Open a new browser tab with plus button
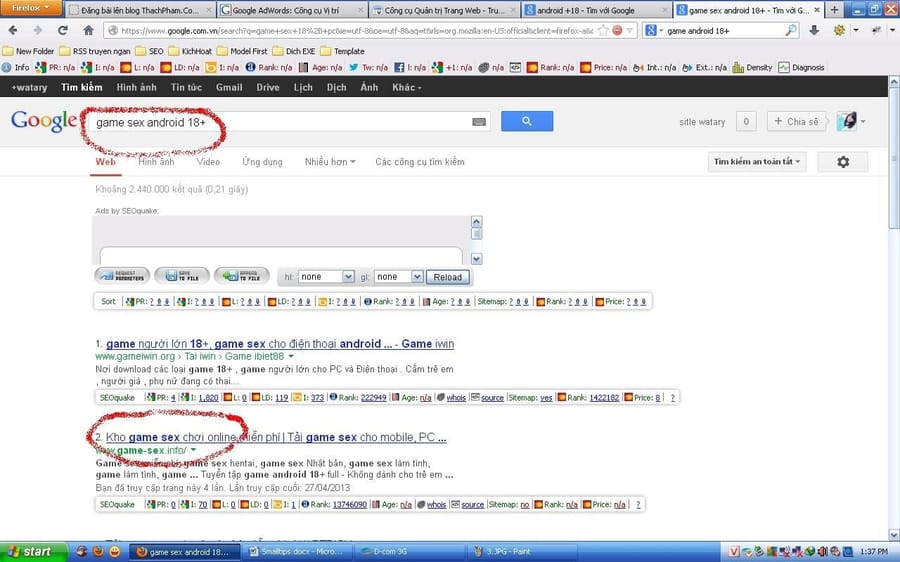This screenshot has height=562, width=900. click(834, 10)
